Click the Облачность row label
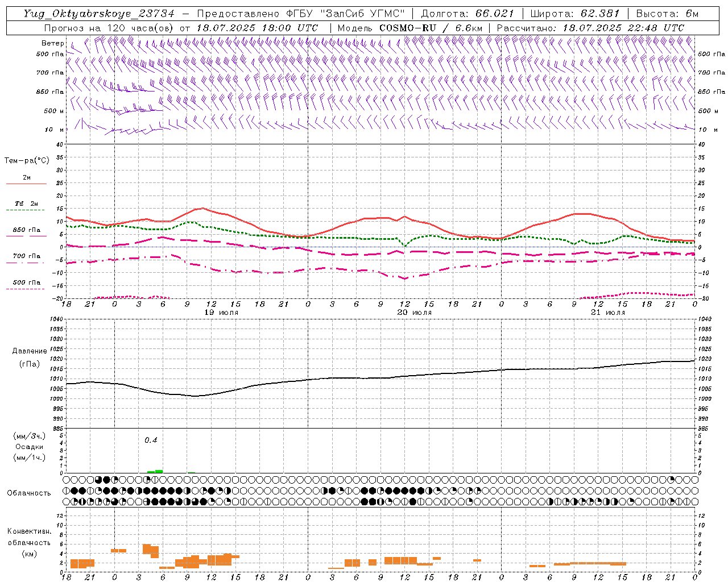The width and height of the screenshot is (728, 582). click(29, 493)
